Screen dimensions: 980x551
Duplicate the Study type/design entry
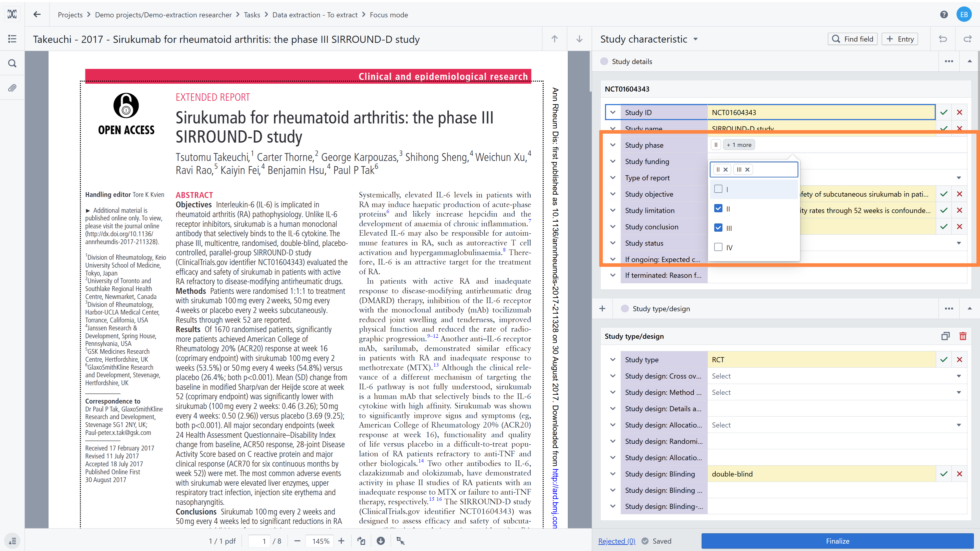945,336
